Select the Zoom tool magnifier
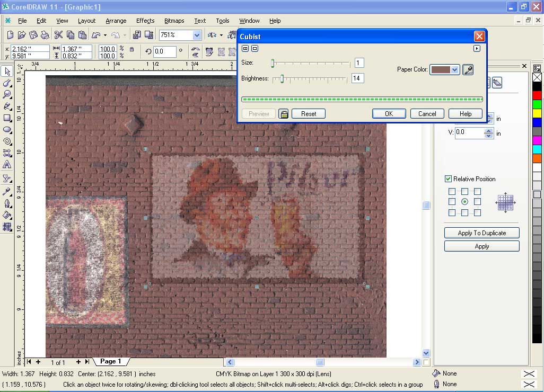The image size is (544, 392). click(x=7, y=94)
